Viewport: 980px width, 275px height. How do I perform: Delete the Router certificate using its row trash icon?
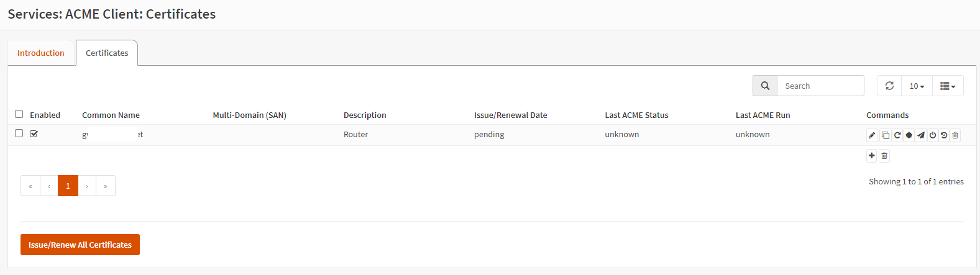956,135
